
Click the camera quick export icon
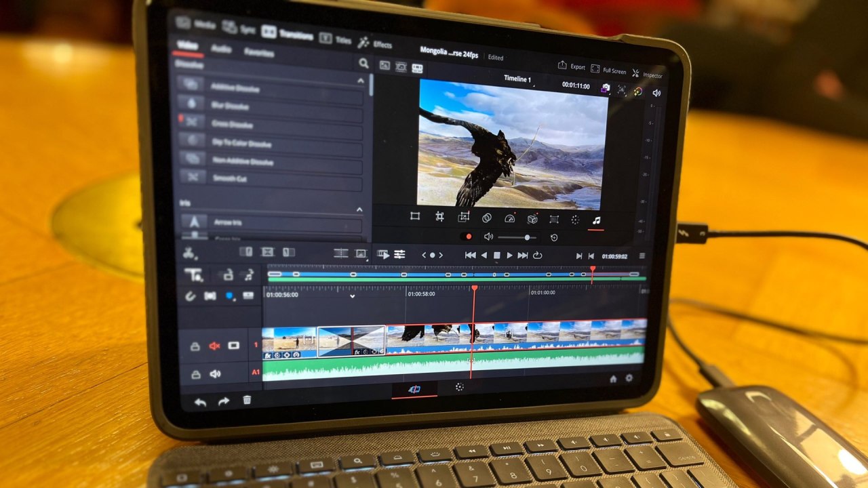coord(605,88)
